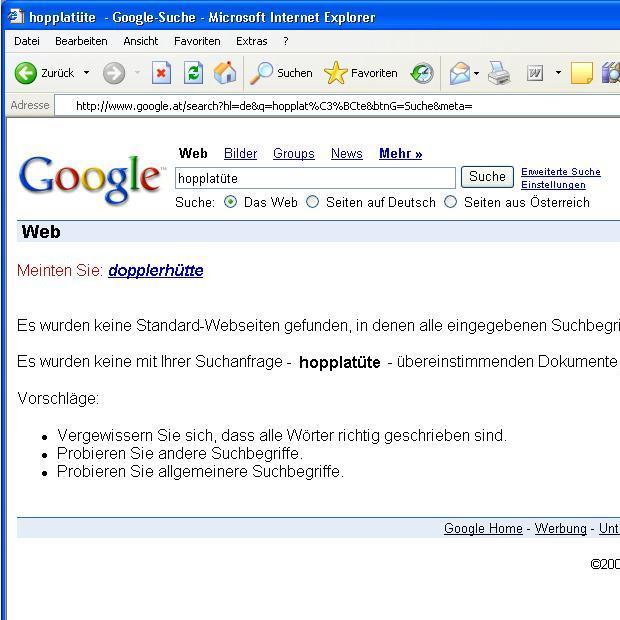Click the bold Web tab label
620x620 pixels.
click(x=193, y=153)
